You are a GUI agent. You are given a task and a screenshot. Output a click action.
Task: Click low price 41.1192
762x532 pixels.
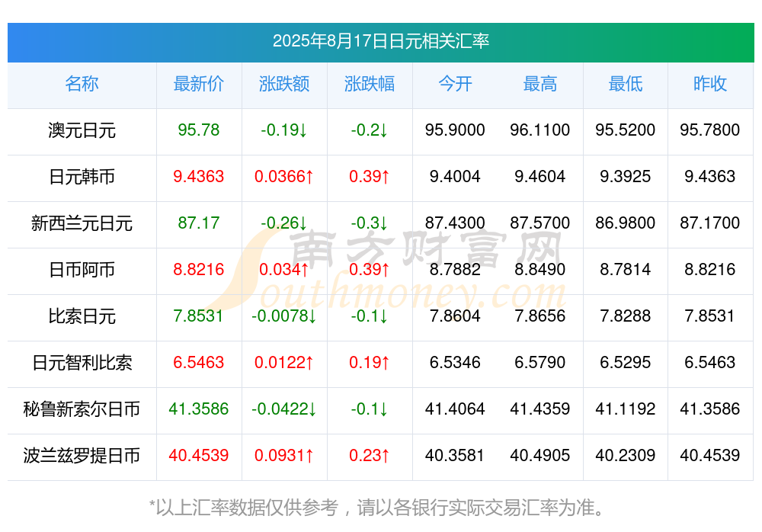tap(626, 409)
